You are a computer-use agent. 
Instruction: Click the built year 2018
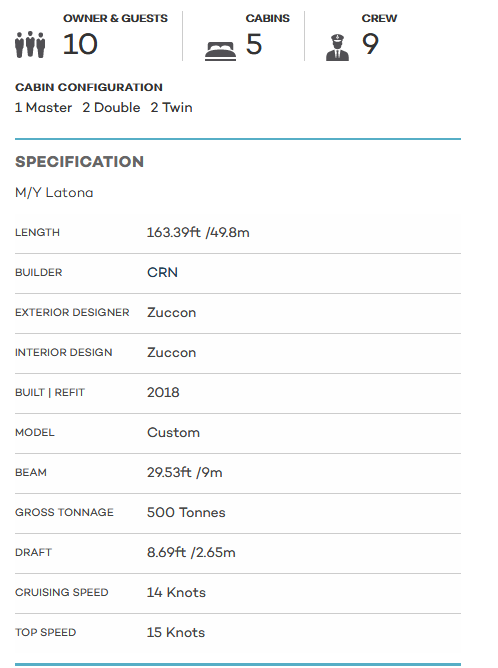tap(163, 392)
